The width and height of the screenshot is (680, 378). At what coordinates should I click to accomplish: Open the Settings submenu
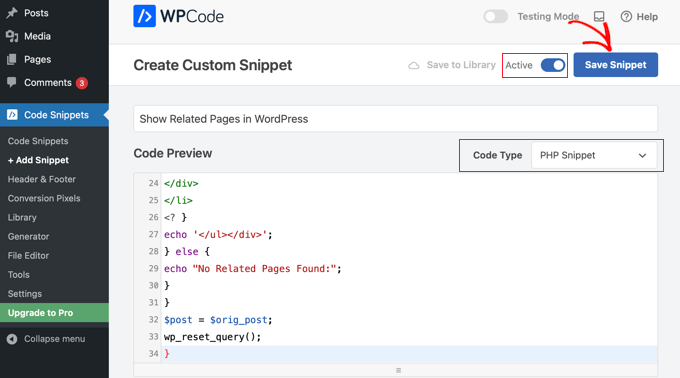click(x=25, y=293)
